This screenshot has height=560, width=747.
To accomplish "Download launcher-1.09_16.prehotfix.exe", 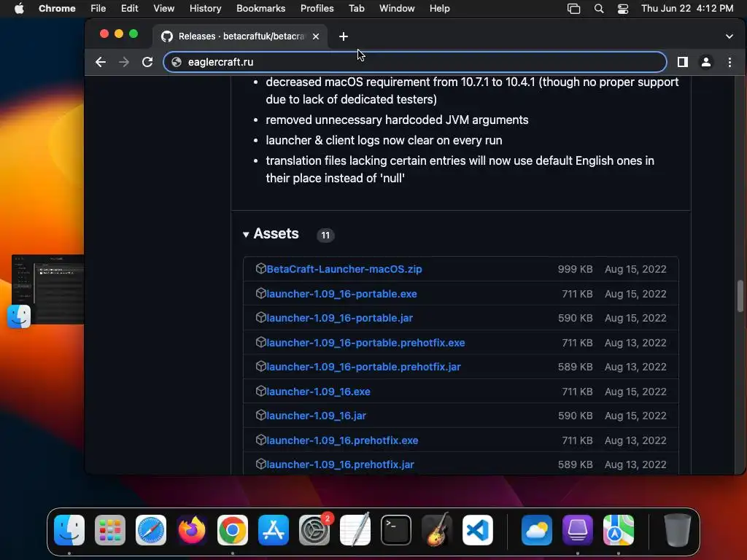I will click(342, 440).
